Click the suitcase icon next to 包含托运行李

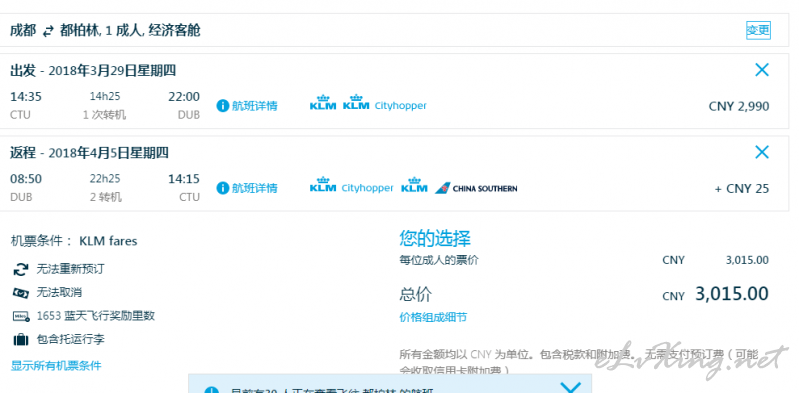[x=21, y=339]
